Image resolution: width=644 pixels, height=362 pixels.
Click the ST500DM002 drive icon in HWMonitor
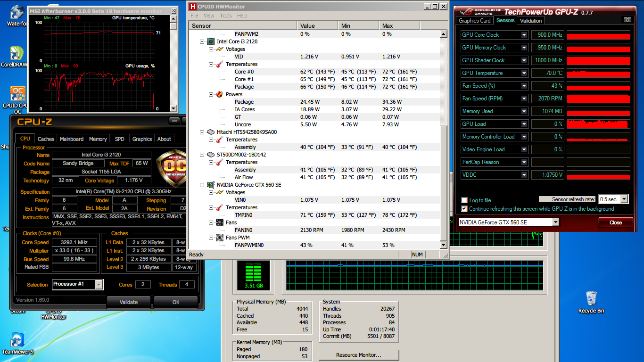[x=211, y=155]
